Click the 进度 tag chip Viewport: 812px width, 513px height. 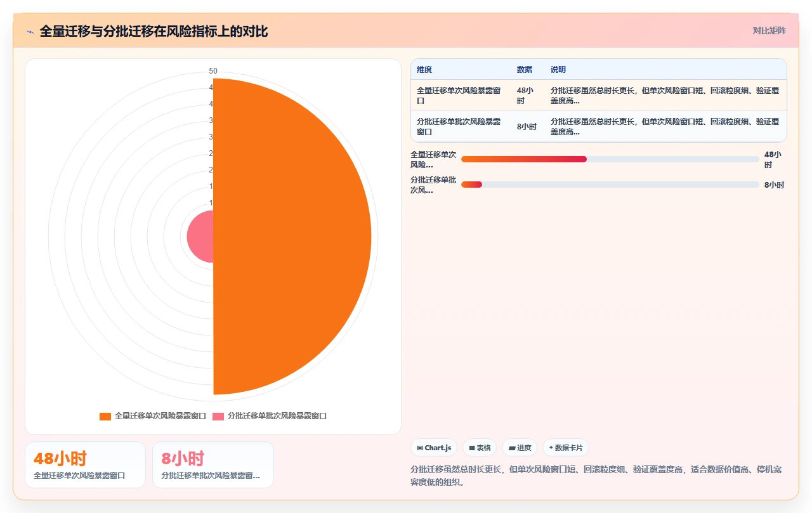click(x=520, y=448)
